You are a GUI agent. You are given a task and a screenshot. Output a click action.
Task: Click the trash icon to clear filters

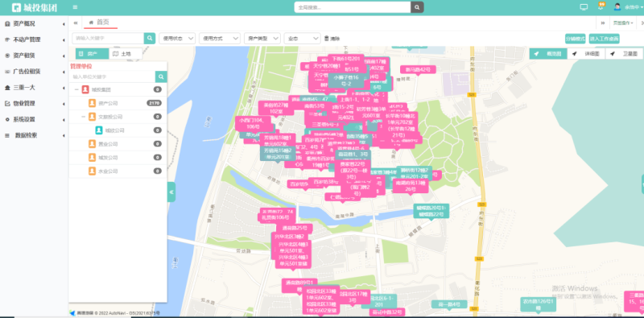[x=327, y=38]
